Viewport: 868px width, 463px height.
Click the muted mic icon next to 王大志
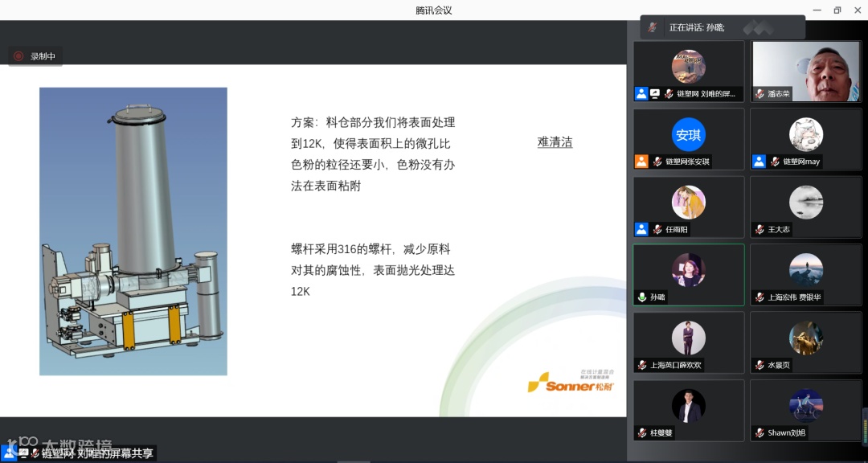click(x=760, y=229)
